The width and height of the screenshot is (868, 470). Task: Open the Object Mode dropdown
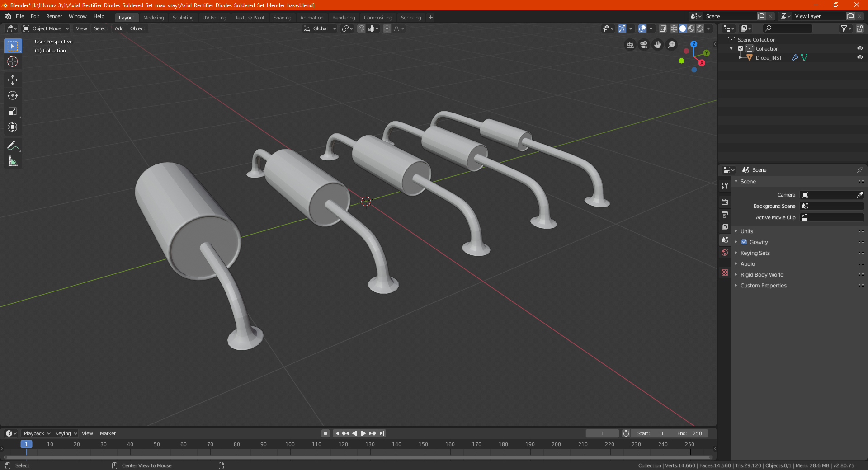click(46, 28)
